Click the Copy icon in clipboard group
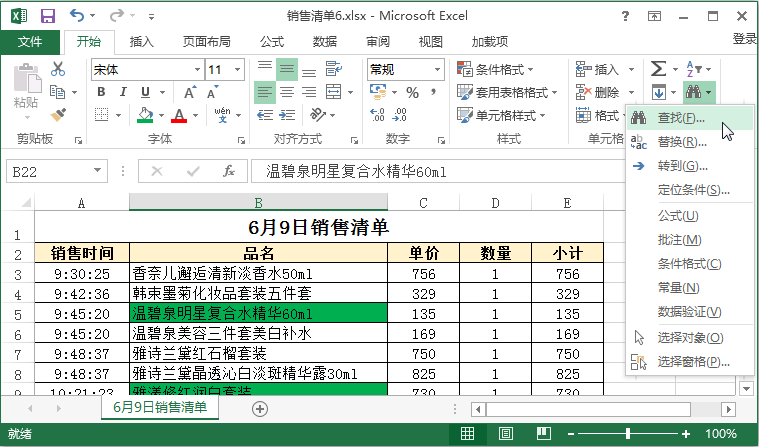The width and height of the screenshot is (759, 447). tap(58, 92)
